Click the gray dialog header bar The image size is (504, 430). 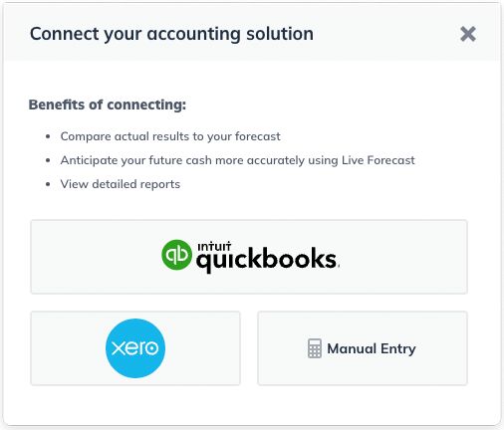click(x=252, y=33)
